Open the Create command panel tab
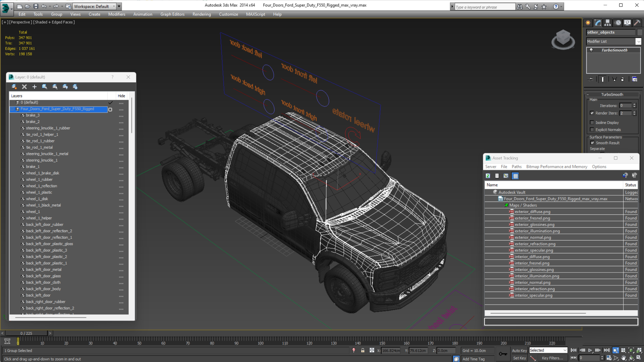The width and height of the screenshot is (644, 362). coord(588,23)
